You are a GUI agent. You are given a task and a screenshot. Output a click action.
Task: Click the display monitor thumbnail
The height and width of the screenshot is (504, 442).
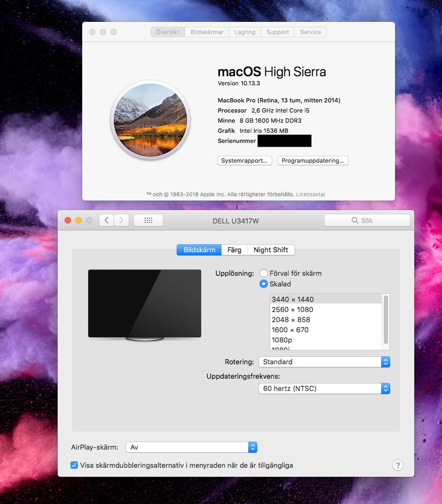145,305
